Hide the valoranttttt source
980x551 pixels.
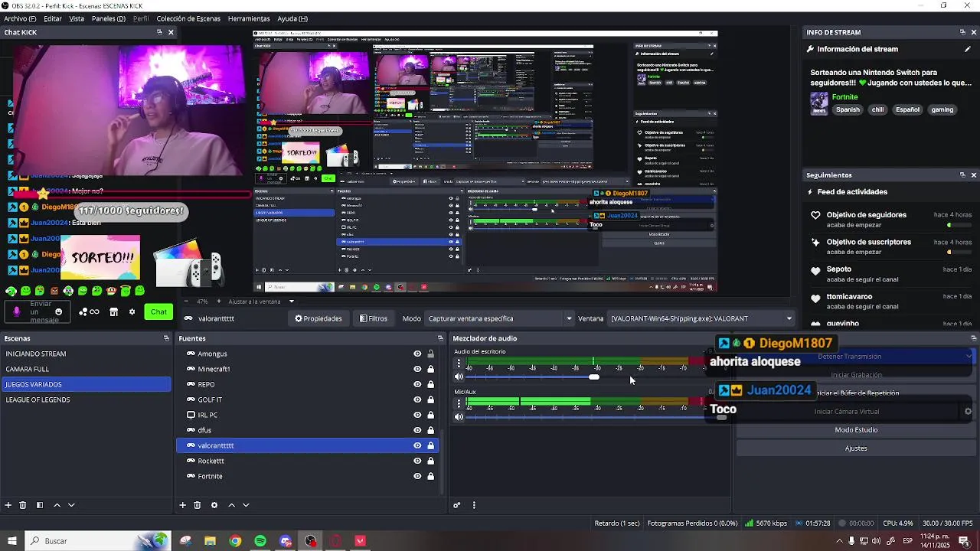417,445
